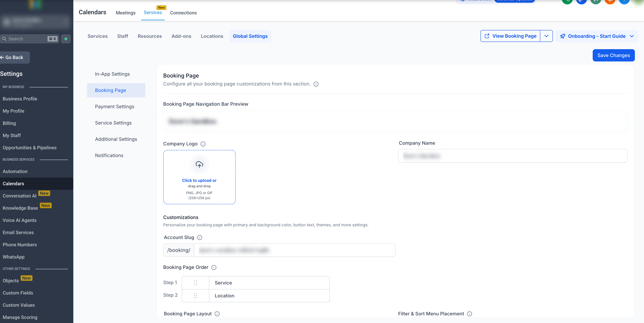Click drag handle for Step 1 Service
Viewport: 644px width, 323px height.
pyautogui.click(x=196, y=283)
